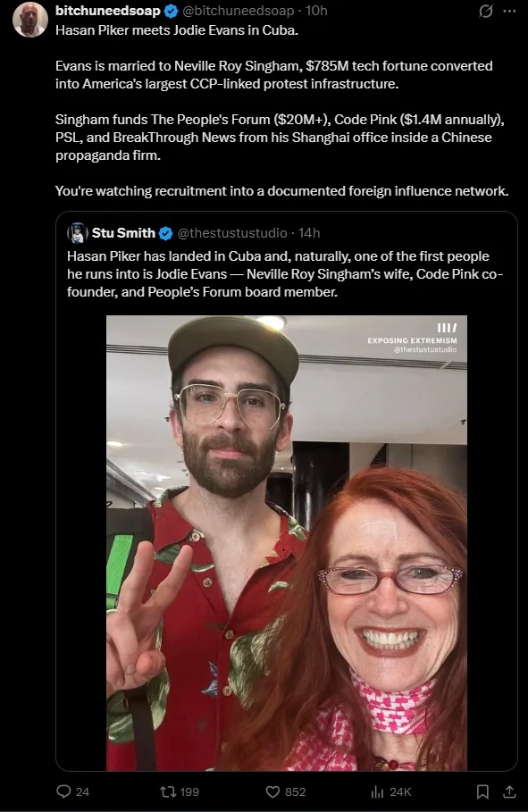Open the reply icon with 24 comments
Screen dimensions: 528x812
tap(63, 791)
